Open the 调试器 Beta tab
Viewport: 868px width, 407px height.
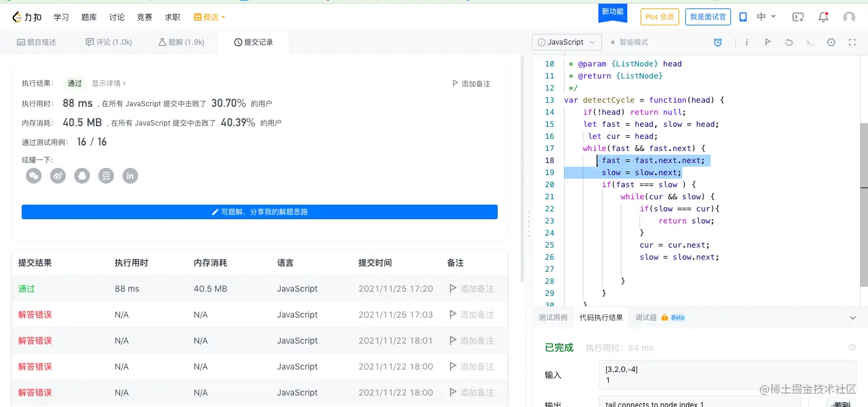(x=661, y=318)
